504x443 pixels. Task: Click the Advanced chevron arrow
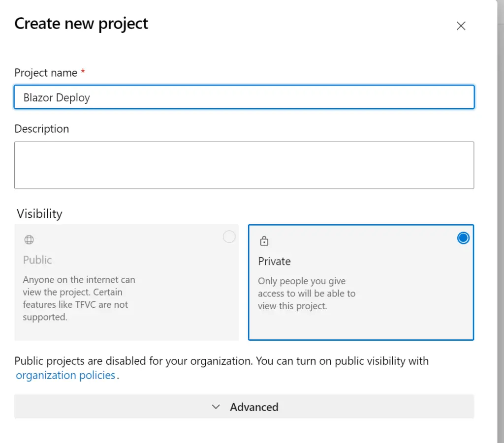(x=216, y=407)
